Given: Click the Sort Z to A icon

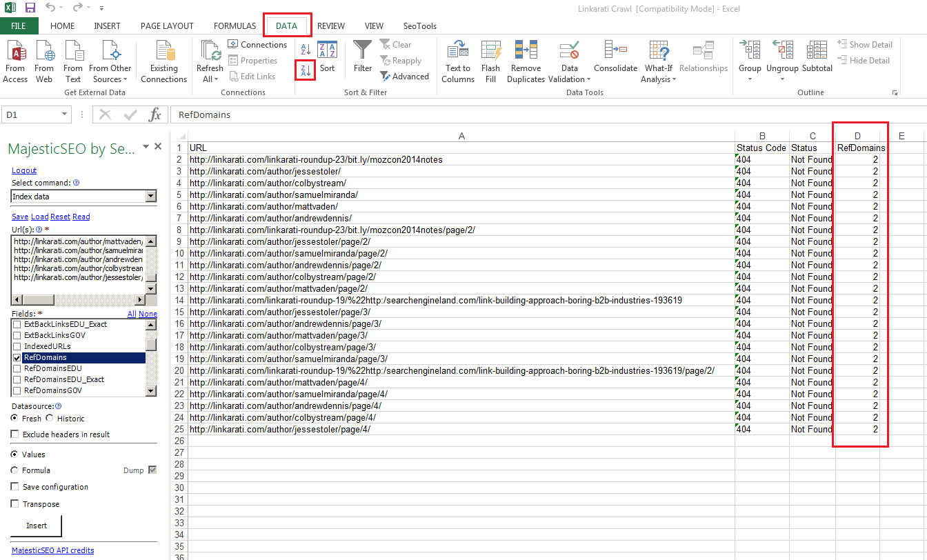Looking at the screenshot, I should [306, 70].
